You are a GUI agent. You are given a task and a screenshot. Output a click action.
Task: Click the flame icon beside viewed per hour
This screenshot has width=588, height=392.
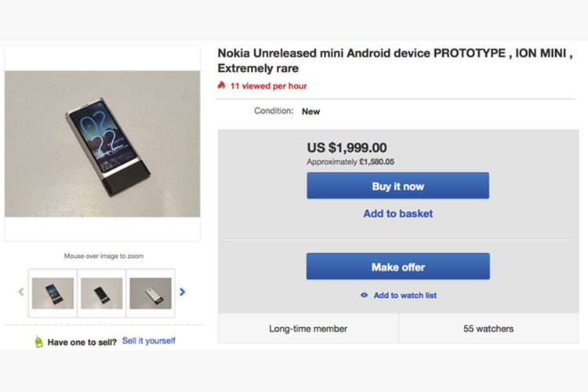[222, 85]
